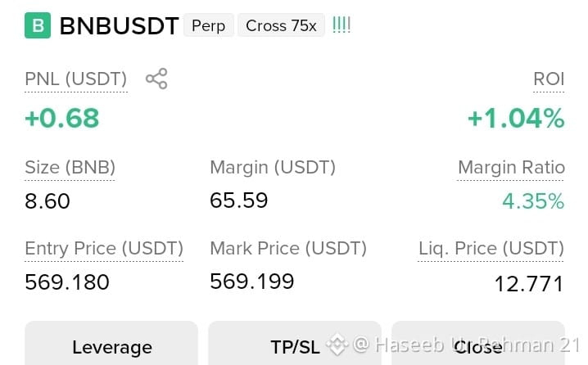
Task: Tap the green ADL indicator bars
Action: [341, 25]
